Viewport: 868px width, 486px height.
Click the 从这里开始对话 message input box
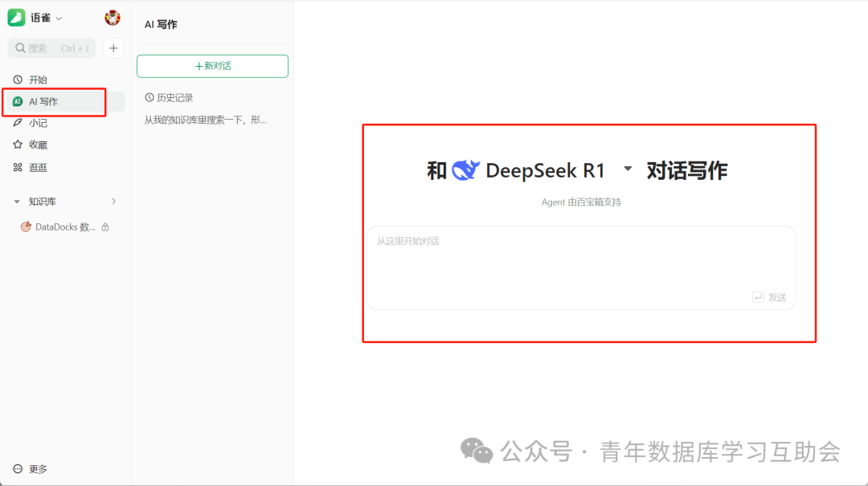pos(581,268)
